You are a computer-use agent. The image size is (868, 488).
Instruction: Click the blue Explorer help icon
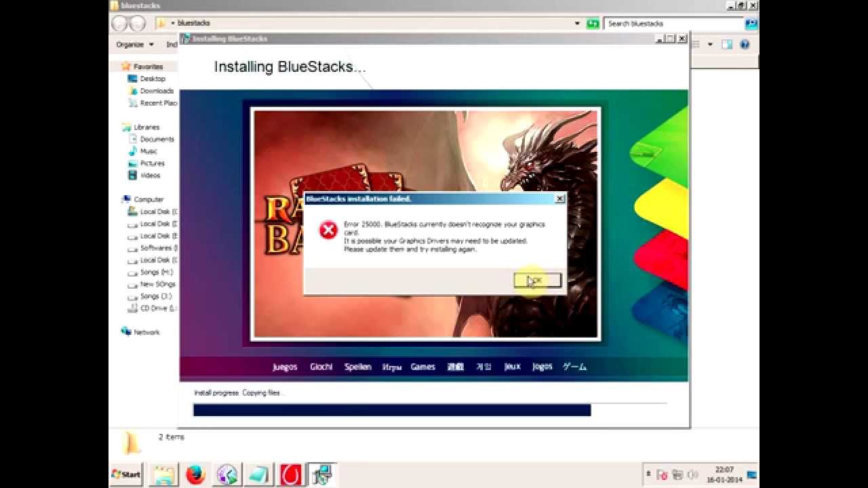point(745,45)
